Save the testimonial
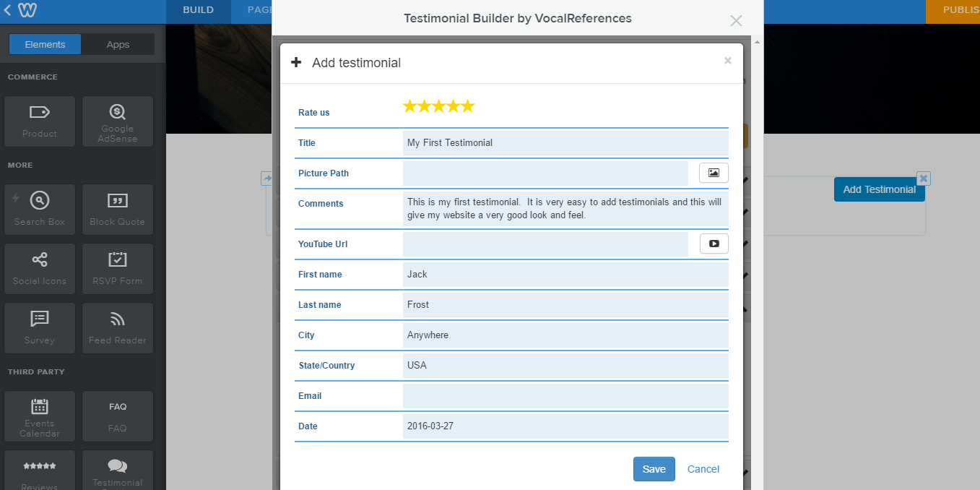Image resolution: width=980 pixels, height=490 pixels. click(x=654, y=469)
